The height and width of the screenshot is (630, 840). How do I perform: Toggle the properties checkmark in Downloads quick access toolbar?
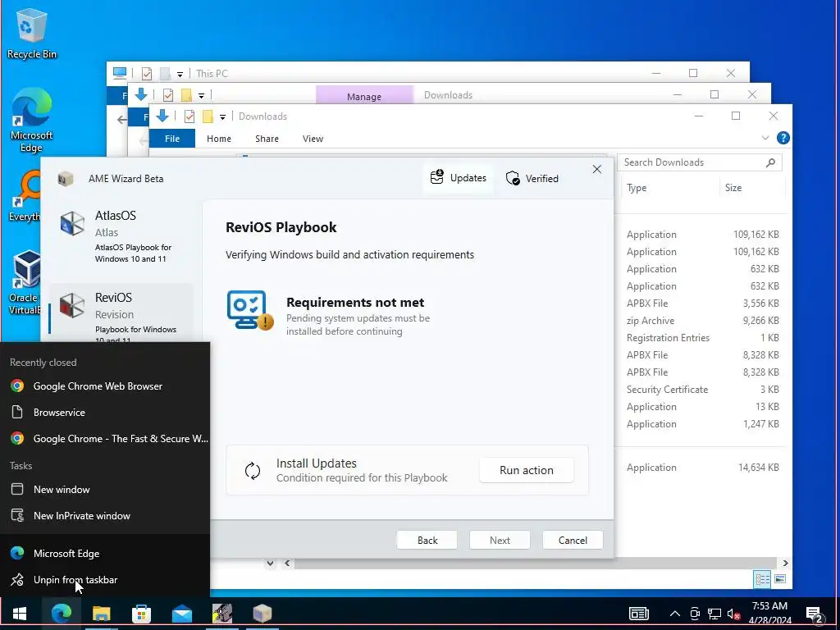(189, 116)
